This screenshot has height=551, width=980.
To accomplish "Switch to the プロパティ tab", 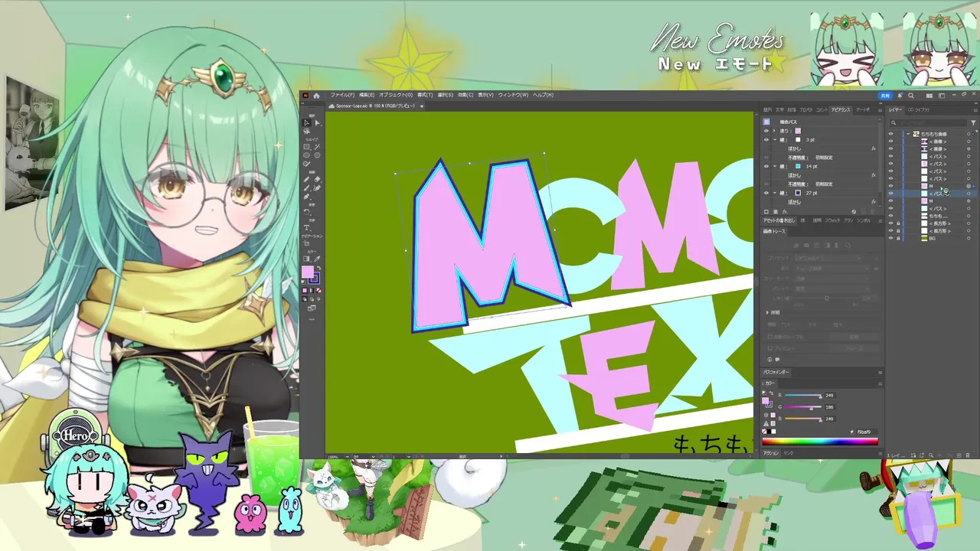I will coord(806,110).
